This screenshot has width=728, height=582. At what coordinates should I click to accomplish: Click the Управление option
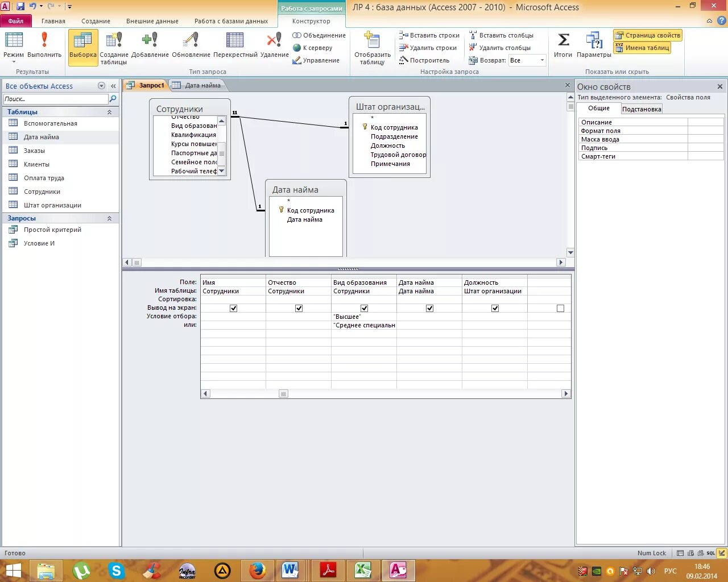click(x=316, y=60)
